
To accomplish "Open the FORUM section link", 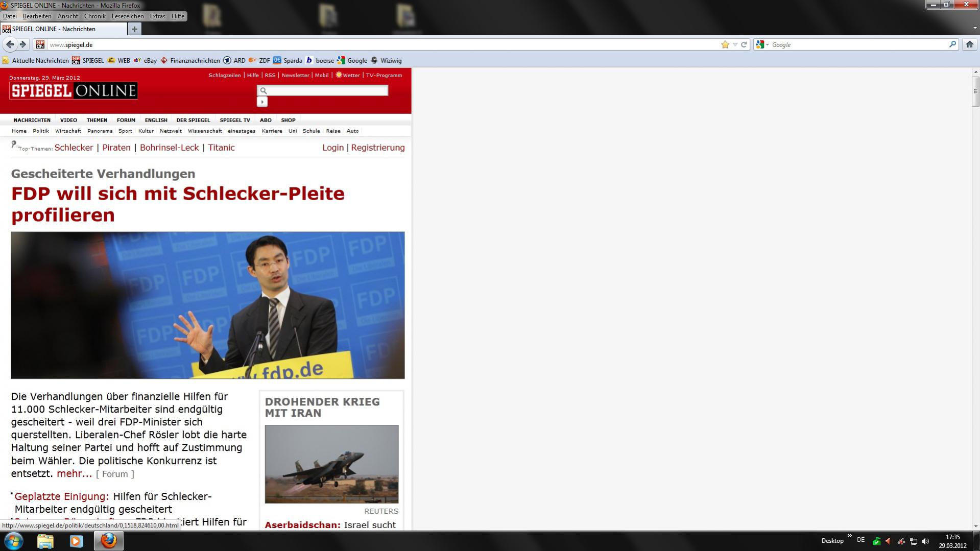I will [x=126, y=120].
